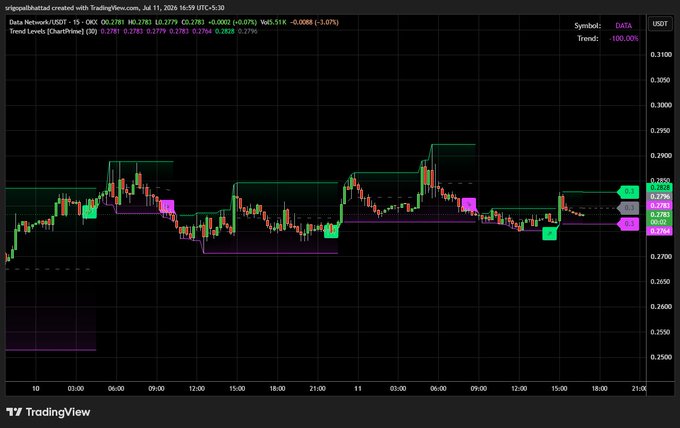Viewport: 680px width, 428px height.
Task: Click the TradingView logo at bottom left
Action: pos(48,412)
